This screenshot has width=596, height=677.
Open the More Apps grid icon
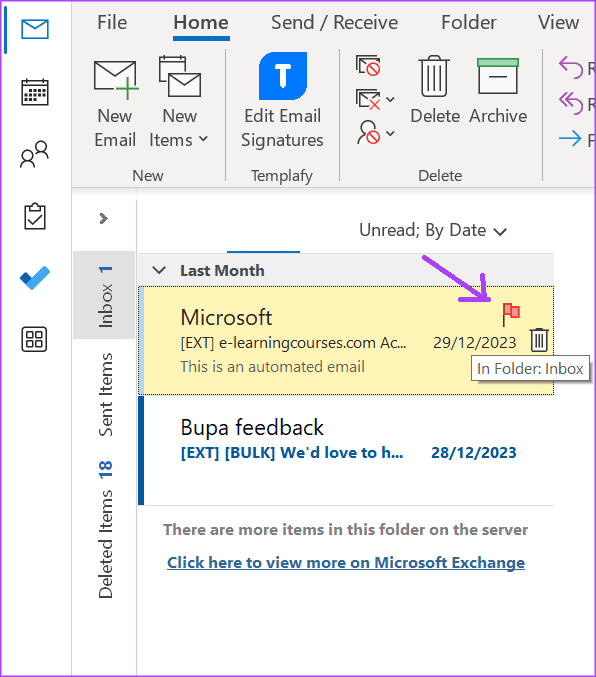pos(35,339)
